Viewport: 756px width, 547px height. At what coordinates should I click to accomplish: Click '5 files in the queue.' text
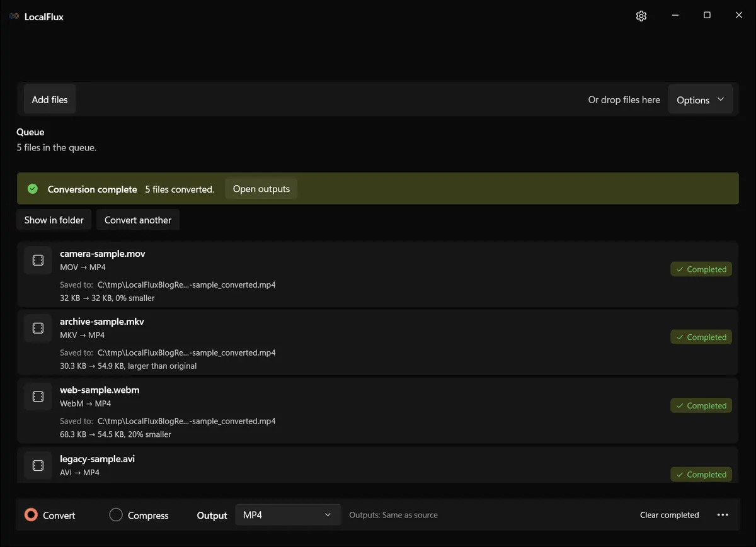point(57,147)
